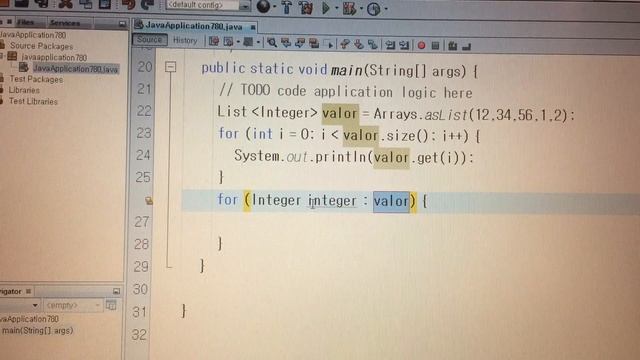Image resolution: width=640 pixels, height=360 pixels.
Task: Toggle Highlight Search icon
Action: coord(314,43)
